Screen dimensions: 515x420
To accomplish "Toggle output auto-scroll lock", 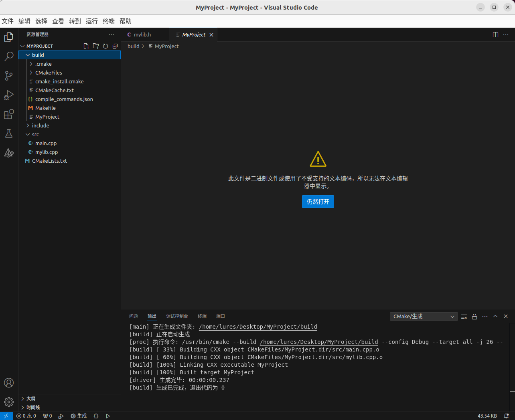I will (x=474, y=316).
